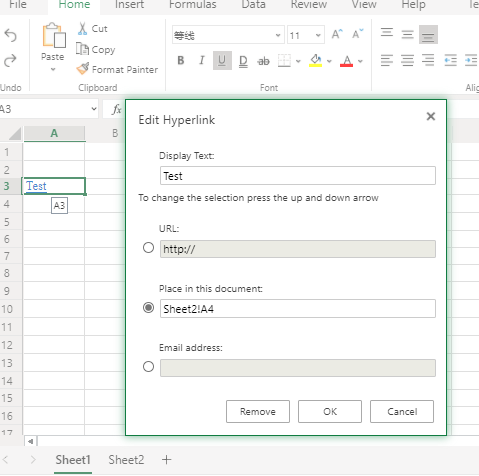
Task: Open the Review tab
Action: 309,5
